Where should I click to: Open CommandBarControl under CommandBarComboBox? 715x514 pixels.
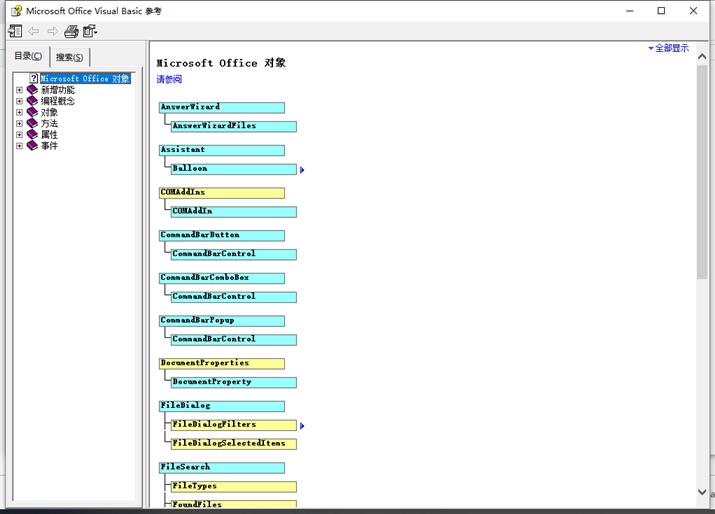[234, 297]
